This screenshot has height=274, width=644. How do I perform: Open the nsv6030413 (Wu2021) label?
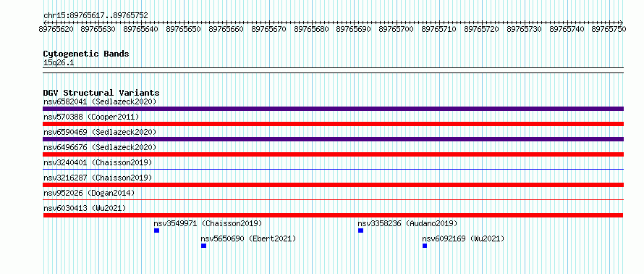[x=85, y=208]
